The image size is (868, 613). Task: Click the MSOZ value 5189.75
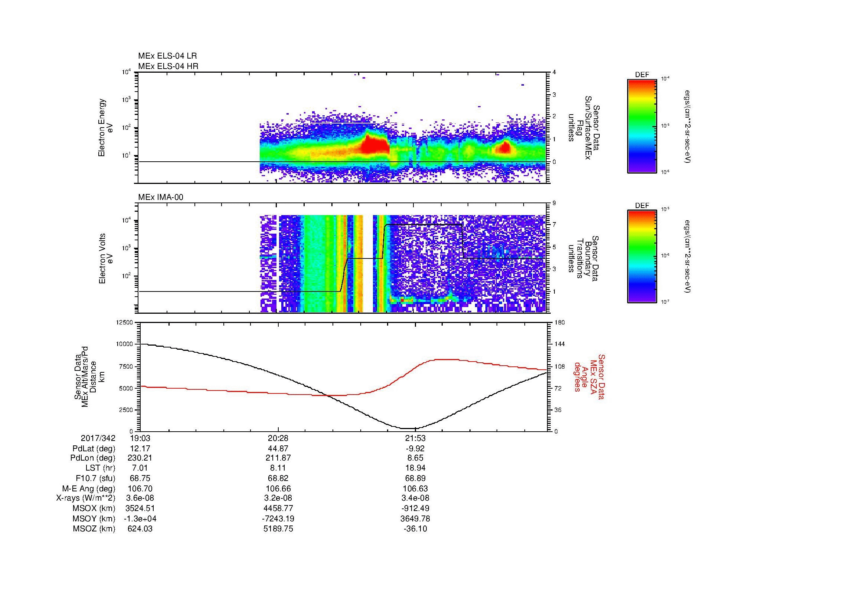278,529
